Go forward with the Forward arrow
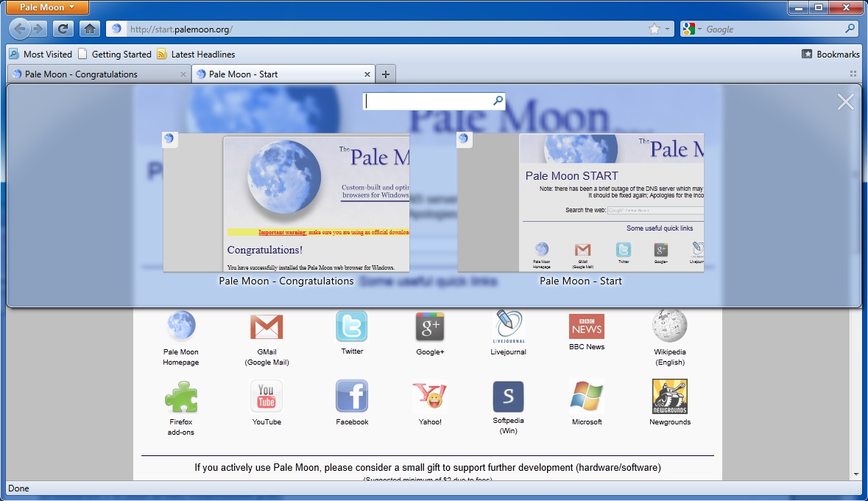The image size is (868, 501). 38,29
